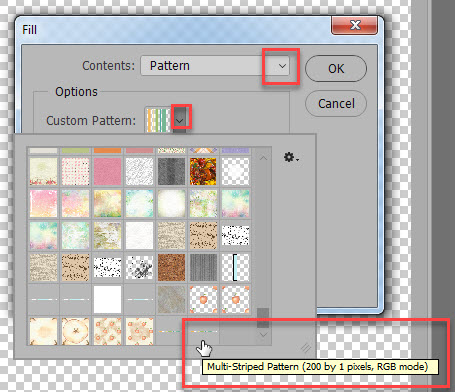This screenshot has height=392, width=455.
Task: Select the white crumpled paper pattern
Action: (139, 171)
